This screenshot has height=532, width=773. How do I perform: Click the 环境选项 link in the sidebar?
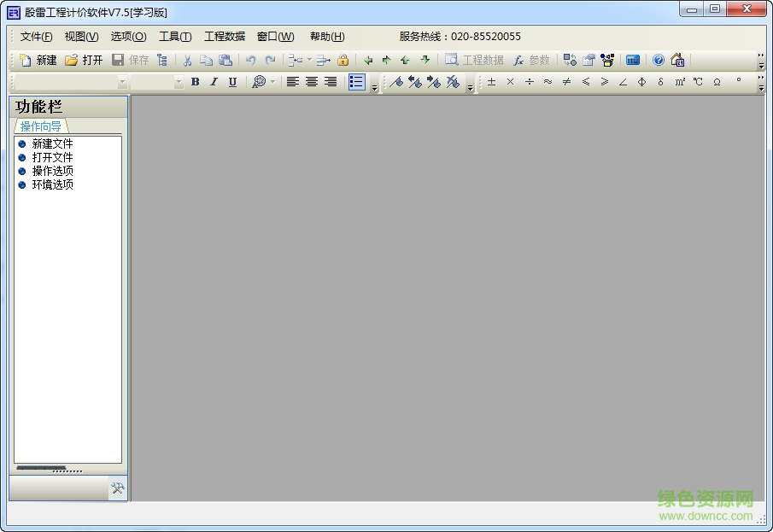(52, 184)
